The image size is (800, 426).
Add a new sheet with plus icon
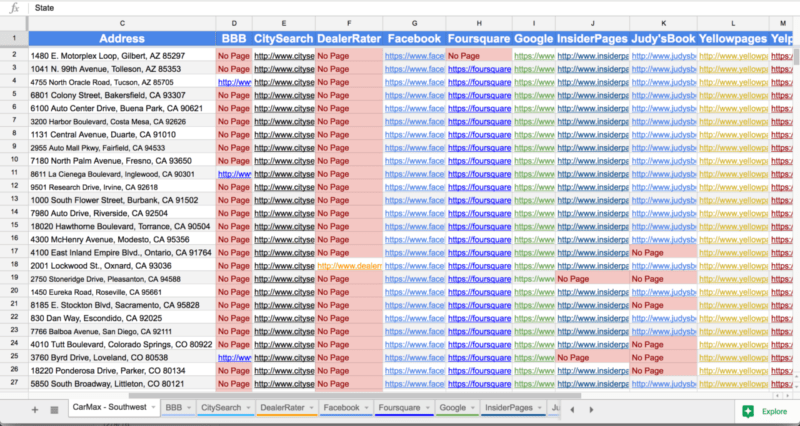tap(35, 410)
